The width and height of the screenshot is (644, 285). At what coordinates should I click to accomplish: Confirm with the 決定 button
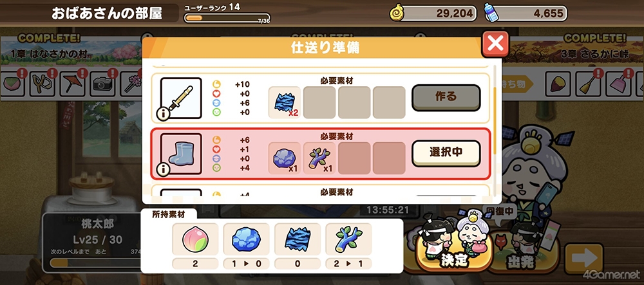point(454,250)
